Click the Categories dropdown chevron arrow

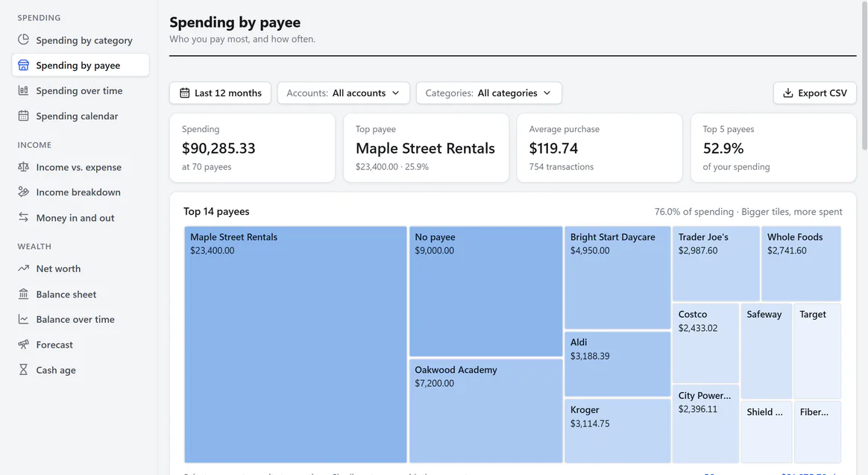pyautogui.click(x=547, y=93)
